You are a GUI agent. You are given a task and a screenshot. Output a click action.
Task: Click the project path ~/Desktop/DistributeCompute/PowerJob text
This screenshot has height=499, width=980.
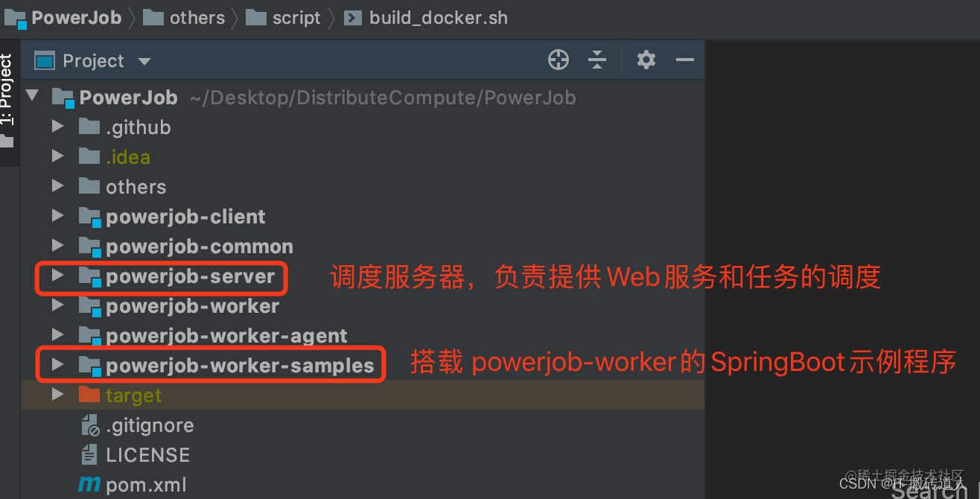pos(383,98)
